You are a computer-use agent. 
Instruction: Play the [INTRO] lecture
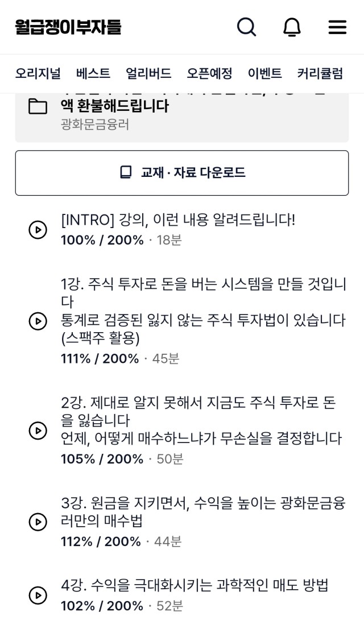pos(38,230)
